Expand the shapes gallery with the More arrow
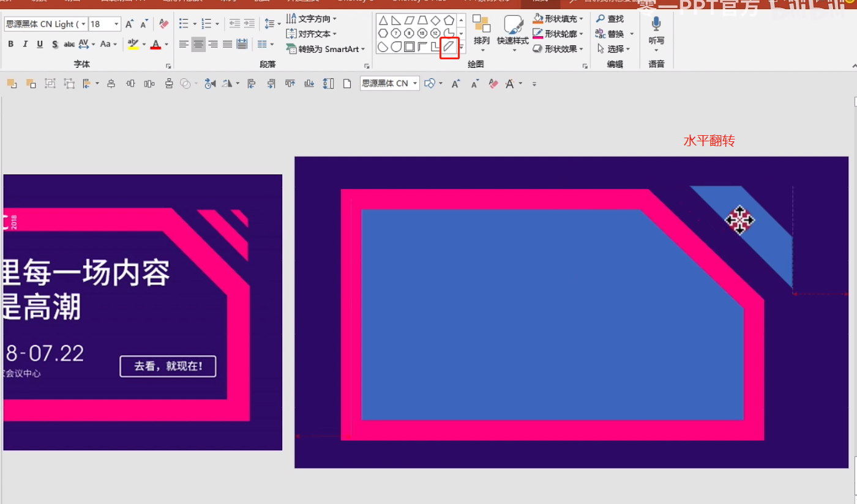 (462, 47)
